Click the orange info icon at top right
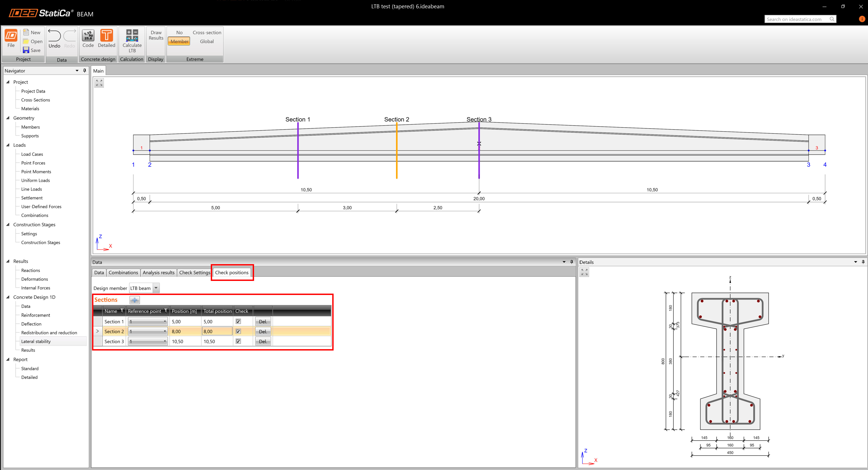The width and height of the screenshot is (868, 470). pyautogui.click(x=862, y=19)
